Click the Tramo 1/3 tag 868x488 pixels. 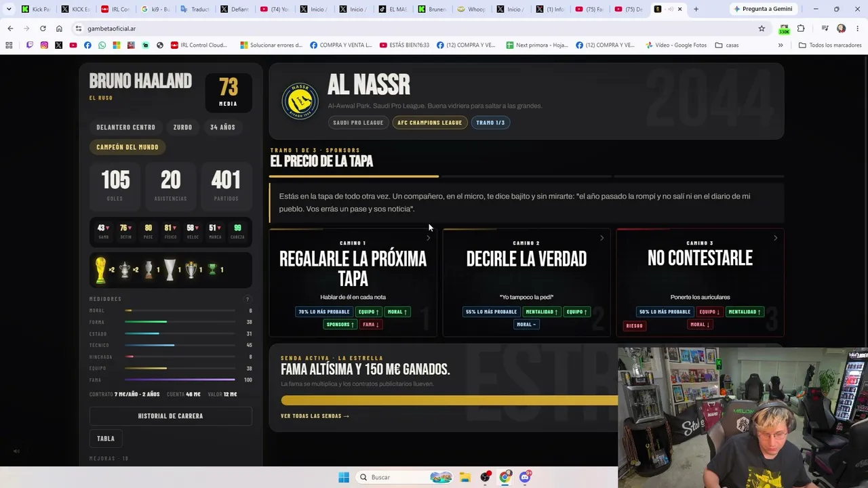tap(490, 123)
